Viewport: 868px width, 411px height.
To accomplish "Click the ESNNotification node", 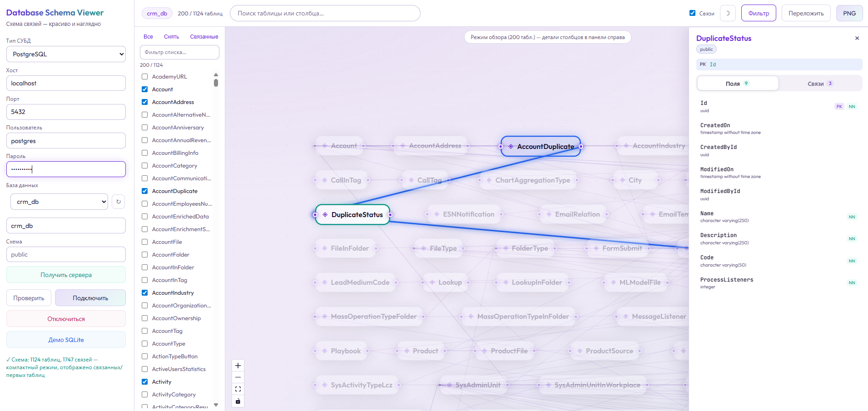I will click(x=464, y=214).
